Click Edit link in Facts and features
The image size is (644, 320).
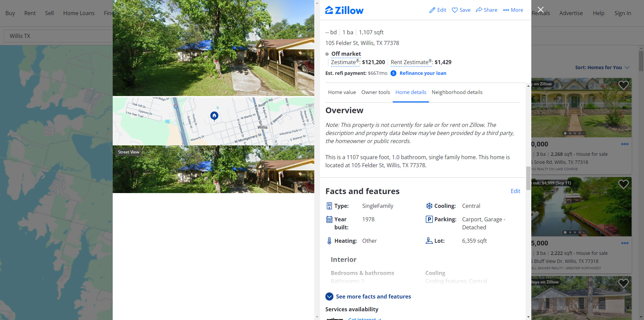[515, 191]
